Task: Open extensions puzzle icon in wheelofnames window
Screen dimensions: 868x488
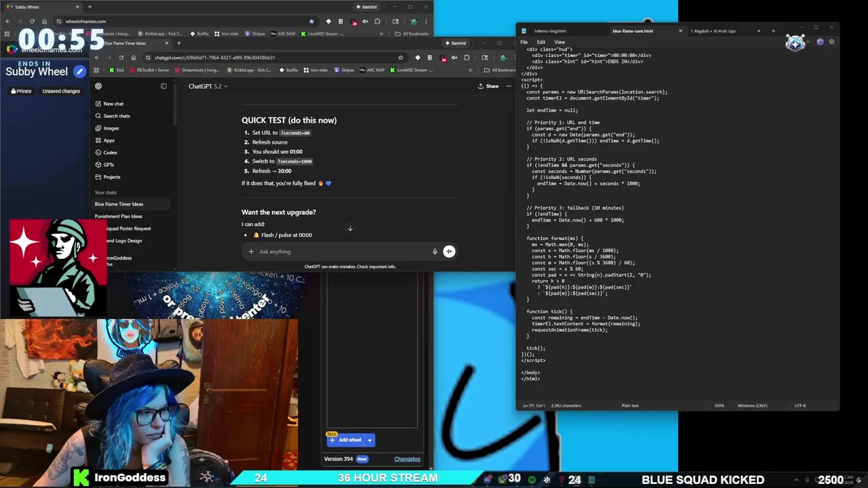Action: [x=377, y=21]
